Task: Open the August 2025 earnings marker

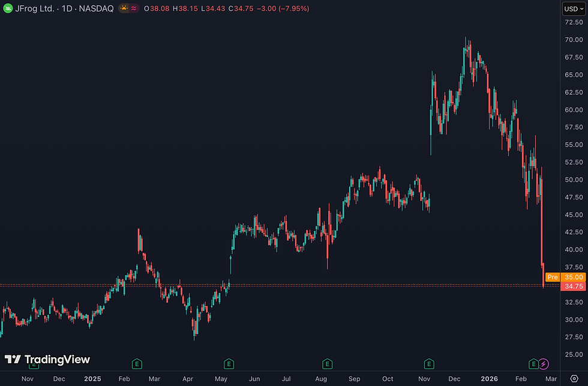Action: click(x=328, y=364)
